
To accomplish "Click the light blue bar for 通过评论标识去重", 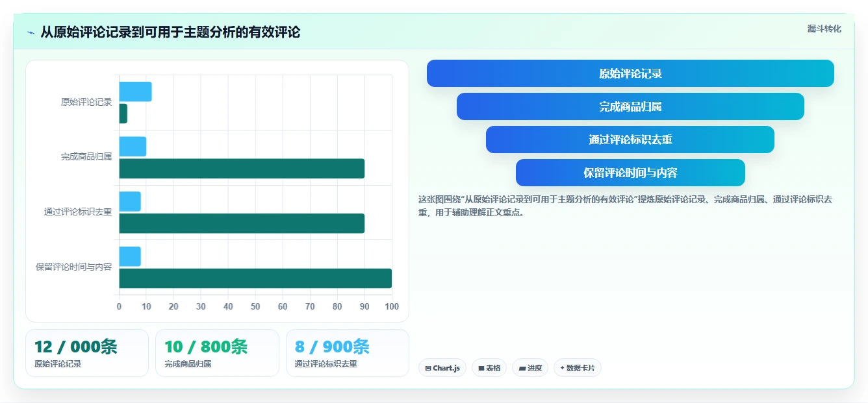I will (130, 201).
